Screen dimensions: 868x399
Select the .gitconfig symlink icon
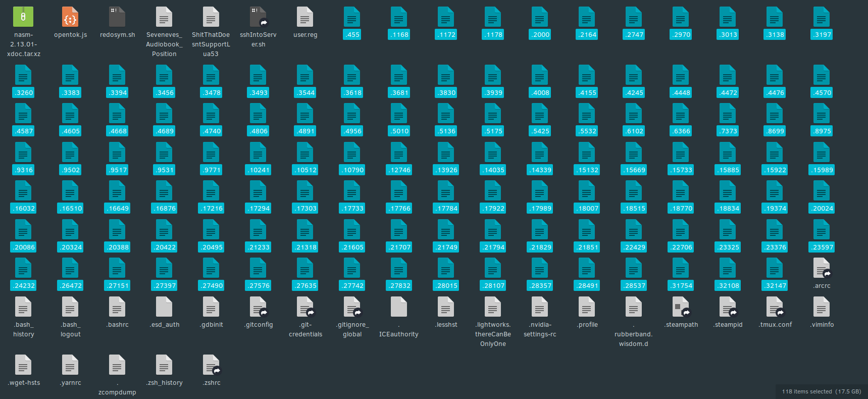[259, 307]
